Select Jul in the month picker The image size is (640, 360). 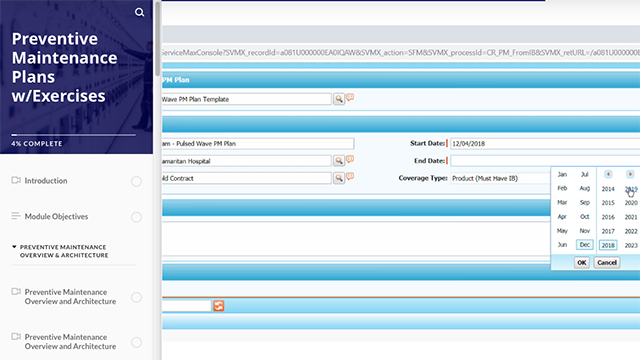click(x=584, y=174)
